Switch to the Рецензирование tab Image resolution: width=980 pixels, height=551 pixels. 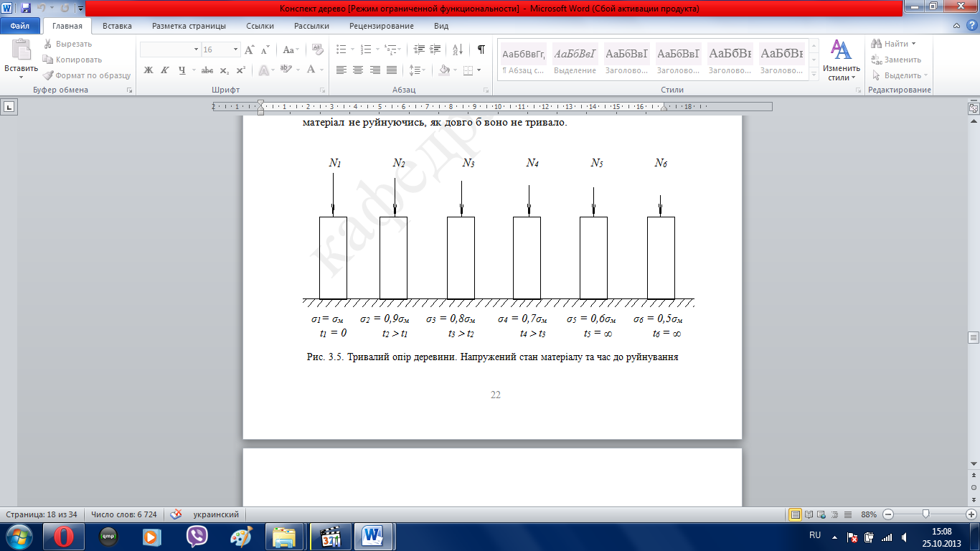(381, 26)
